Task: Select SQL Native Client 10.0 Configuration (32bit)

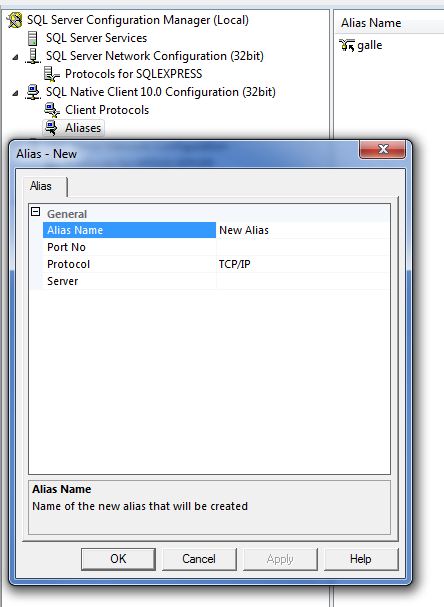Action: [161, 92]
